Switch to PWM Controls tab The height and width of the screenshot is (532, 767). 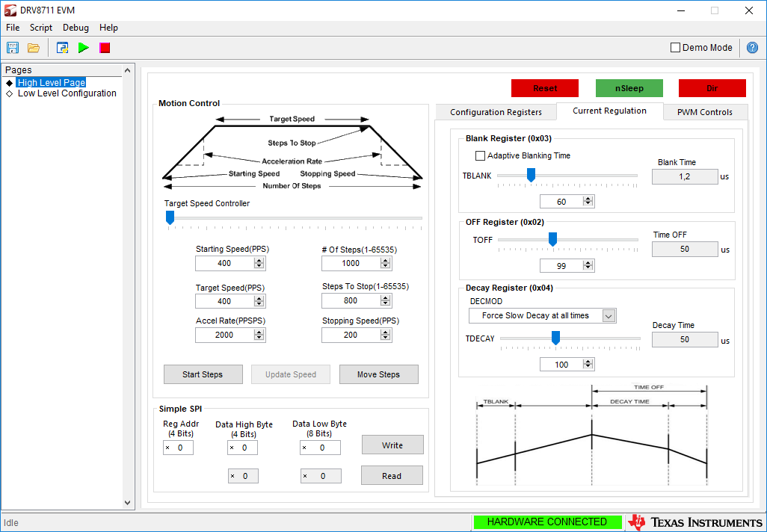(705, 112)
